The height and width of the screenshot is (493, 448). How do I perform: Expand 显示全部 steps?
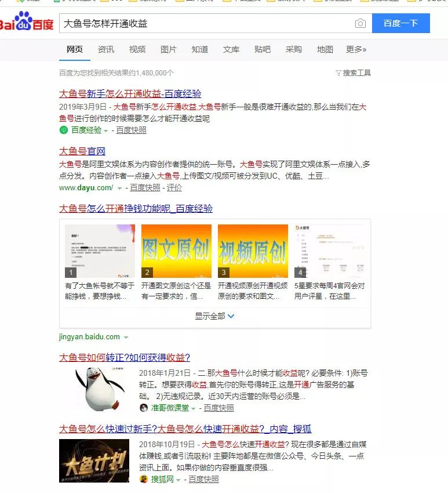point(214,316)
